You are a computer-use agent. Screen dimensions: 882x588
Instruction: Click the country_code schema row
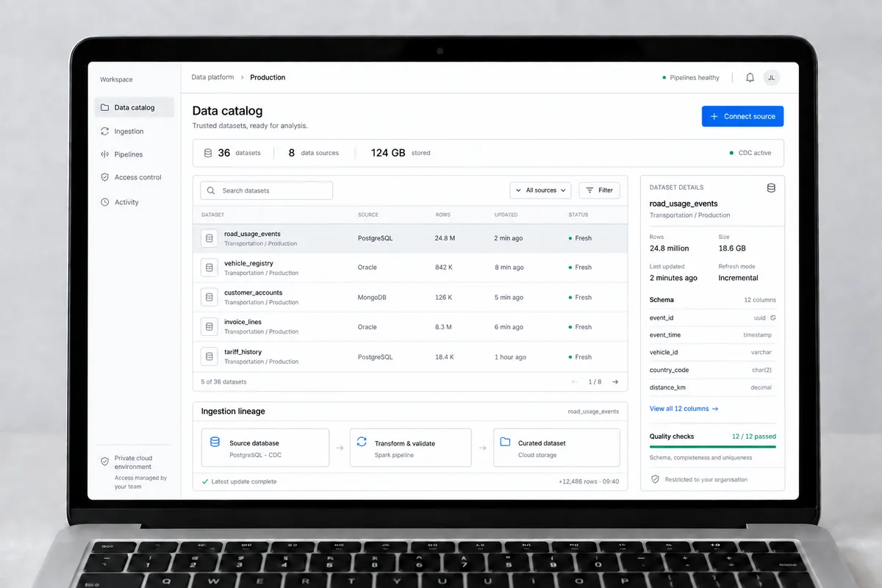pyautogui.click(x=712, y=370)
